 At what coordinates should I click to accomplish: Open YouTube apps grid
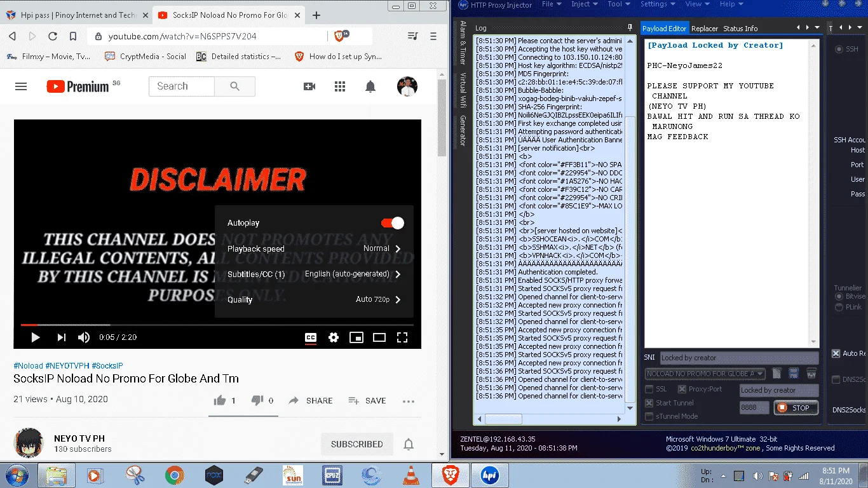click(340, 86)
